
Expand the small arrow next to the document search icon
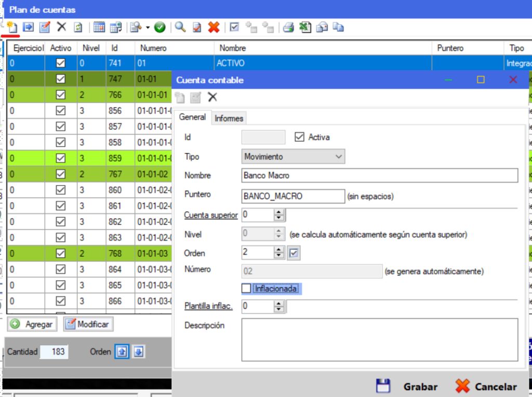148,27
